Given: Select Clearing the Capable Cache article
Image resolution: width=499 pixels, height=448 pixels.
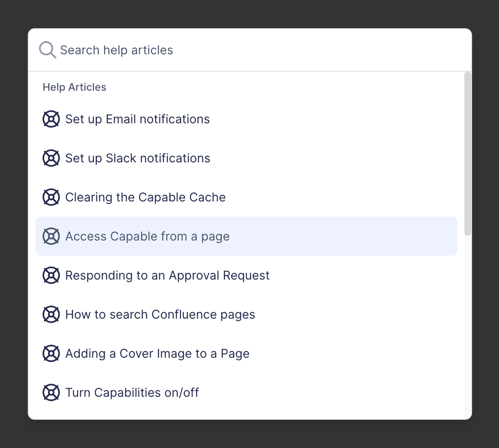Looking at the screenshot, I should click(x=145, y=197).
